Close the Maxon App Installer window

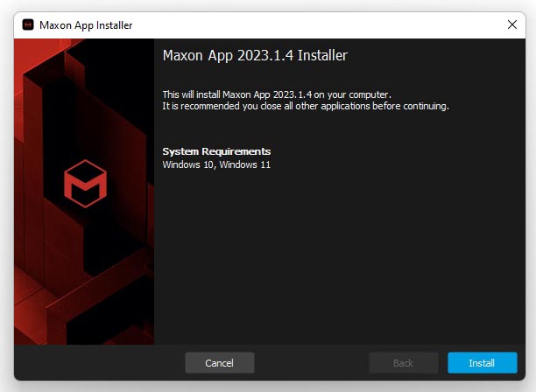click(511, 24)
